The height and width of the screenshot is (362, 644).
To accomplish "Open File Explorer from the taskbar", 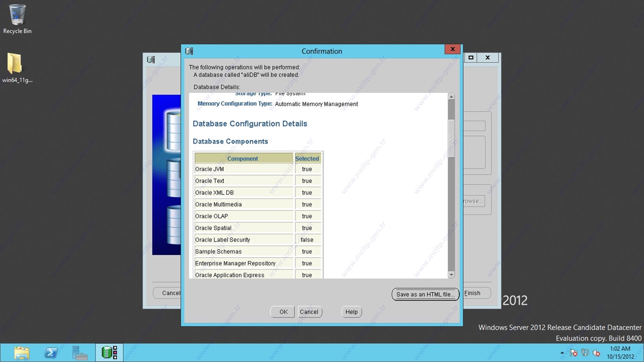I will click(21, 353).
